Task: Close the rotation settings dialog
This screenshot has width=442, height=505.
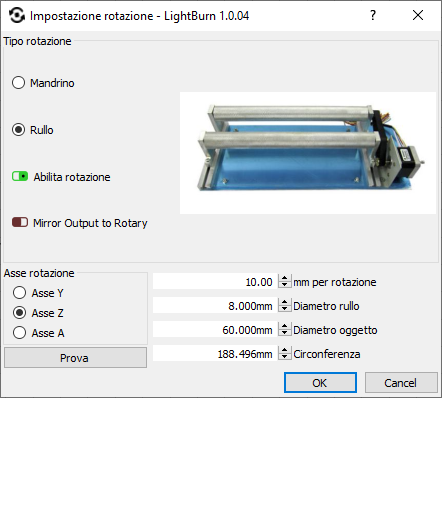Action: point(418,15)
